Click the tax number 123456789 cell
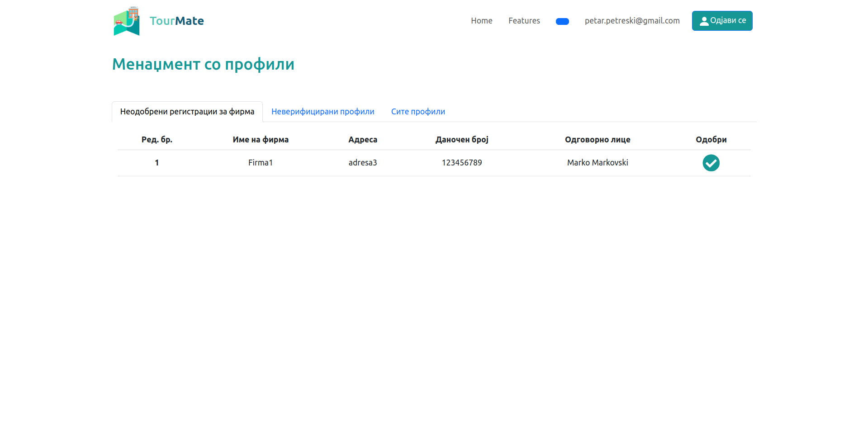The image size is (868, 429). coord(462,163)
